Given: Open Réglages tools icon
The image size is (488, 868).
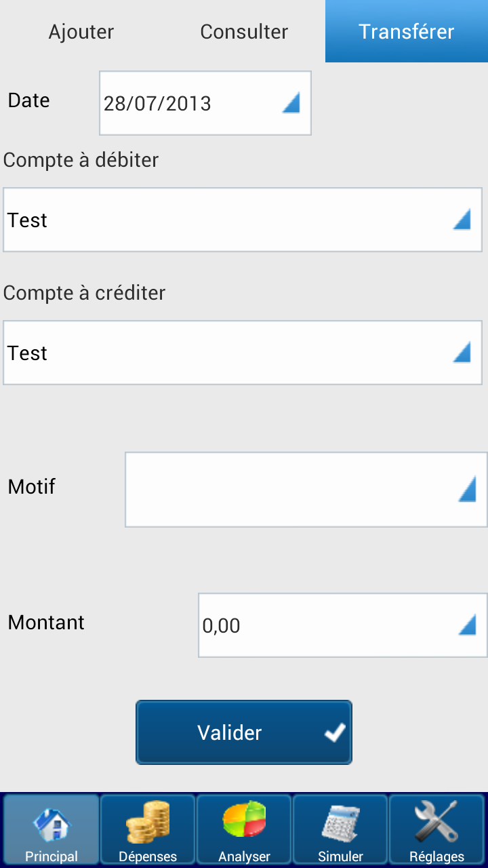Looking at the screenshot, I should 436,822.
